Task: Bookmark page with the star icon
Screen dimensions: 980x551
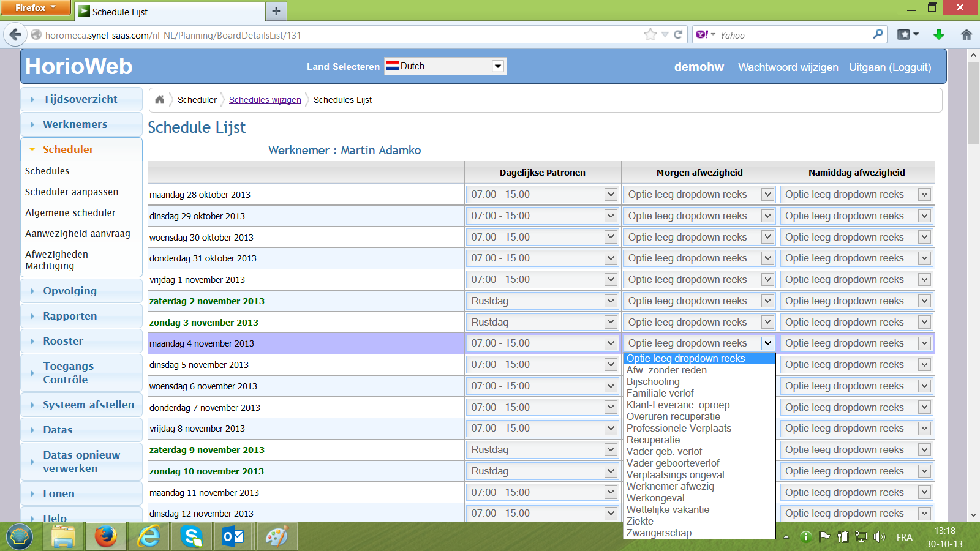Action: [x=650, y=35]
